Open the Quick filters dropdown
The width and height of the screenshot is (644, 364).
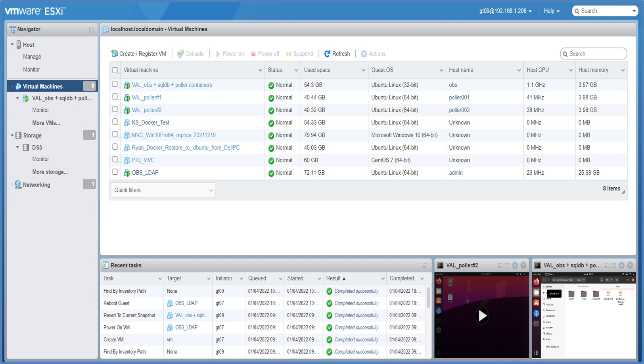[163, 190]
